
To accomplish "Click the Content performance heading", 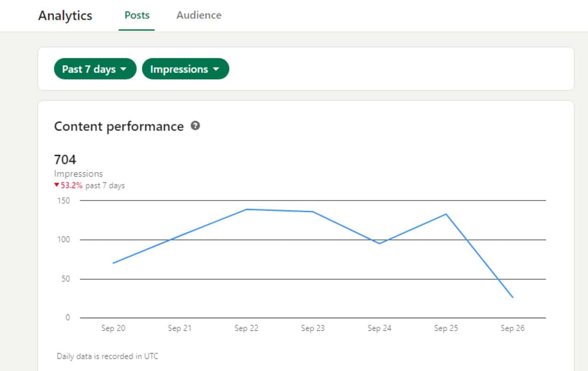I will point(119,126).
